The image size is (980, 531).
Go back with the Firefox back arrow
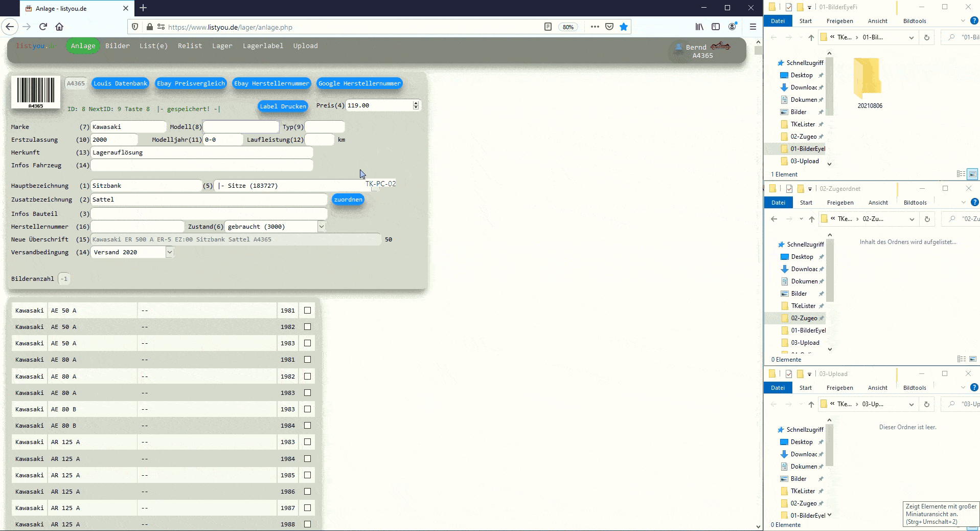coord(10,27)
